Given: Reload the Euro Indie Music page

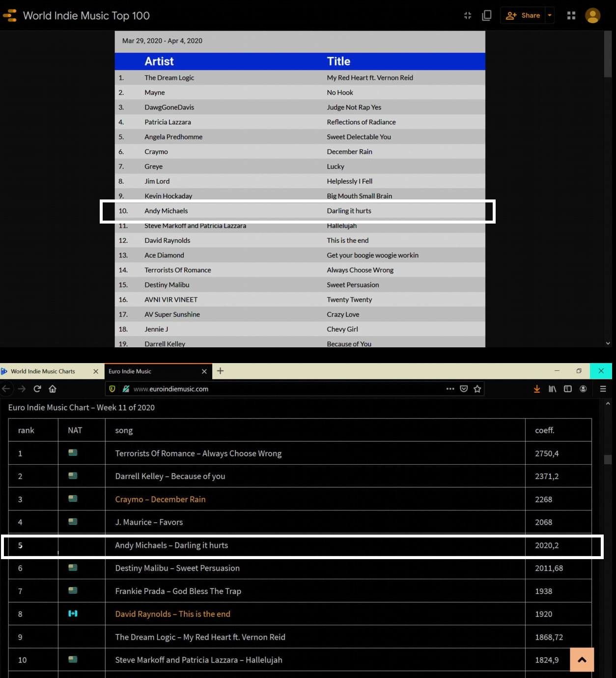Looking at the screenshot, I should (37, 389).
